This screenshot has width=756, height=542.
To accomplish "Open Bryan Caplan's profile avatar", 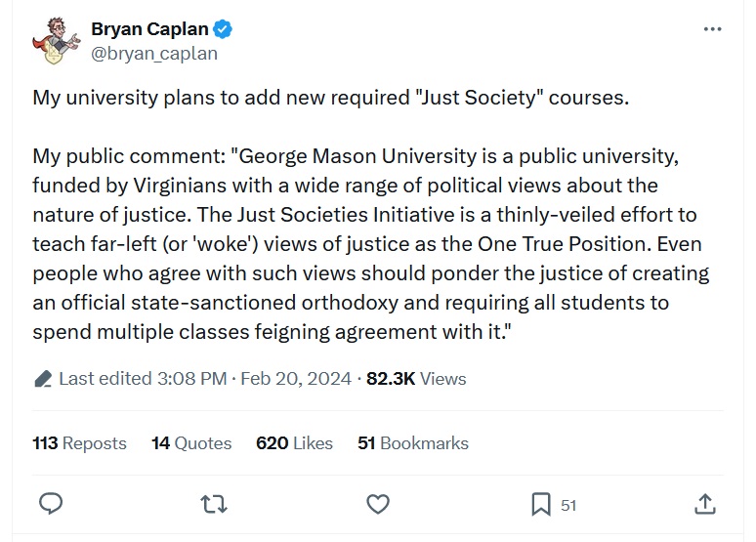I will click(x=54, y=41).
